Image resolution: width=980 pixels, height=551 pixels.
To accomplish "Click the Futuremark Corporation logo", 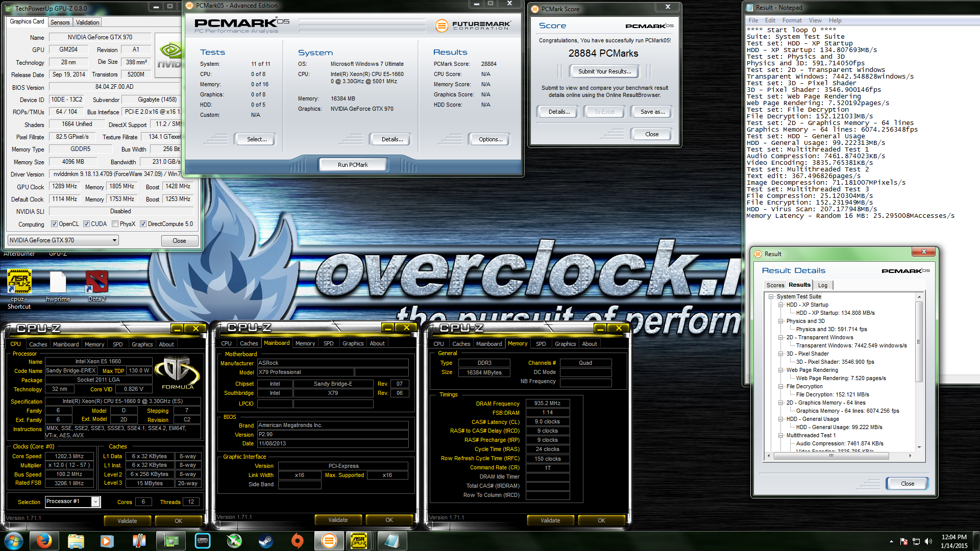I will (x=473, y=25).
